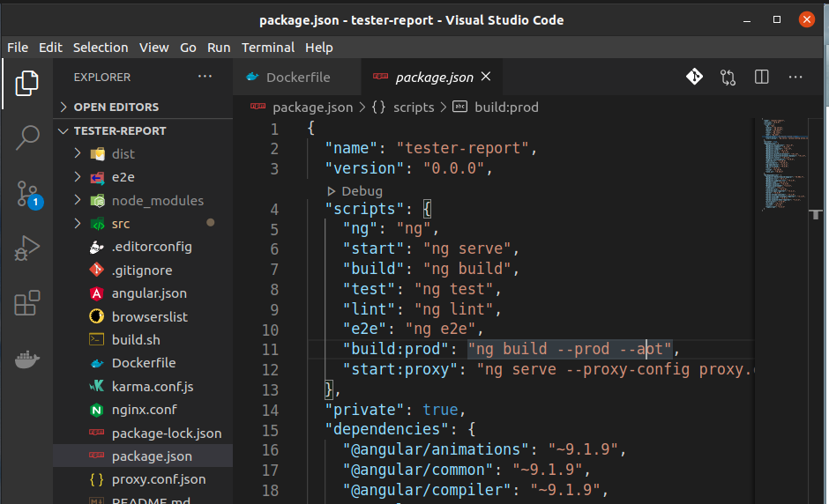Viewport: 829px width, 504px height.
Task: Click the dist folder icon
Action: tap(97, 153)
